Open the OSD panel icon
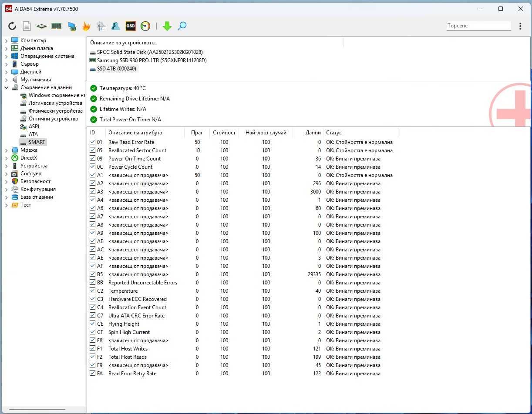The height and width of the screenshot is (414, 532). coord(131,26)
